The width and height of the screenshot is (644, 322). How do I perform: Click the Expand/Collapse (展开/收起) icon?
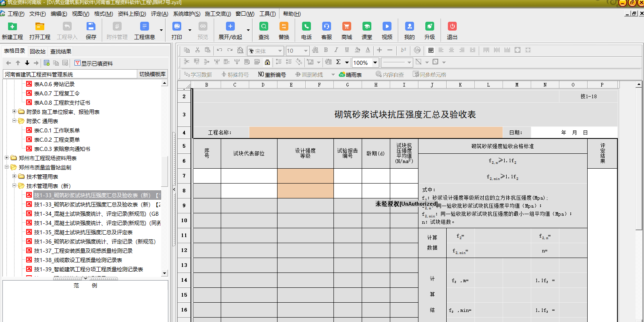coord(230,27)
